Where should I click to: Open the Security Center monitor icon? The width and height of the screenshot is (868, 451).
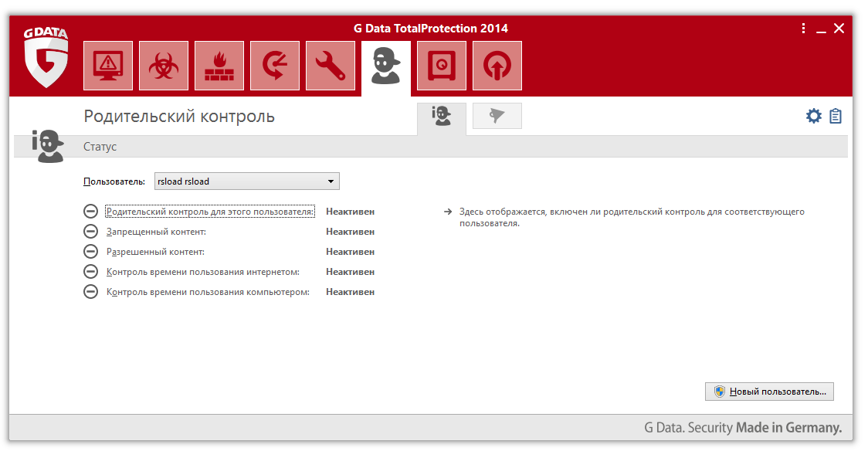(x=108, y=66)
